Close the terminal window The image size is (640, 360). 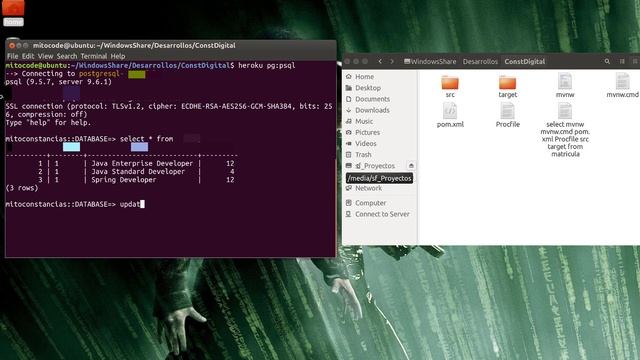[x=12, y=45]
